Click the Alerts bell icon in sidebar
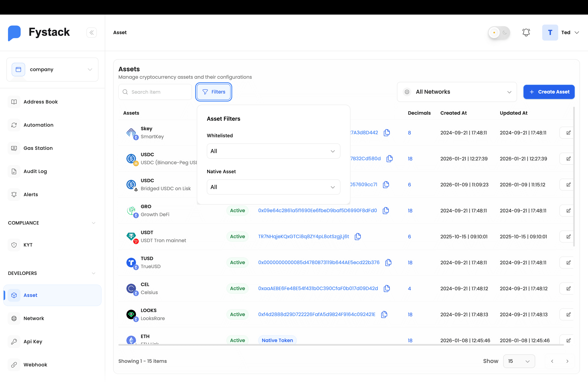The height and width of the screenshot is (382, 588). (14, 195)
